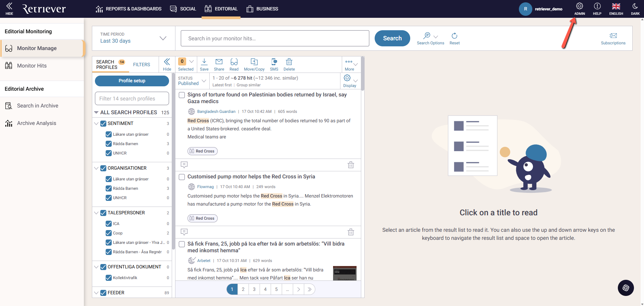
Task: Select the Signs of torture article checkbox
Action: (x=182, y=95)
